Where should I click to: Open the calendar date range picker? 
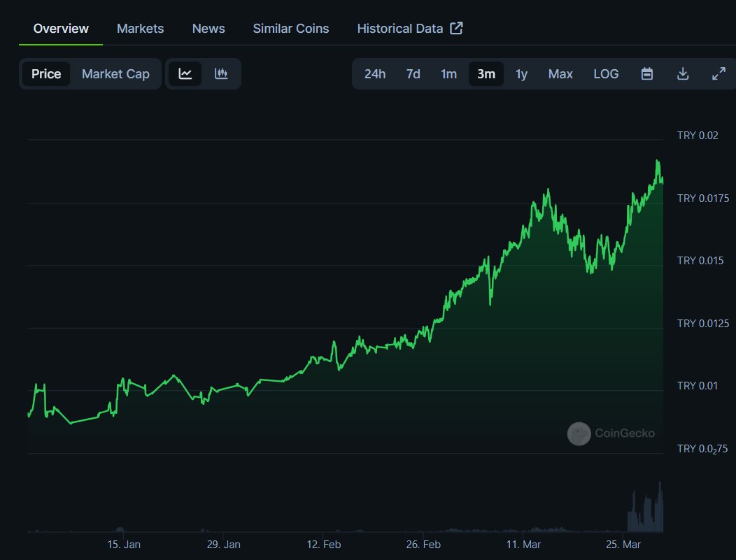click(646, 73)
